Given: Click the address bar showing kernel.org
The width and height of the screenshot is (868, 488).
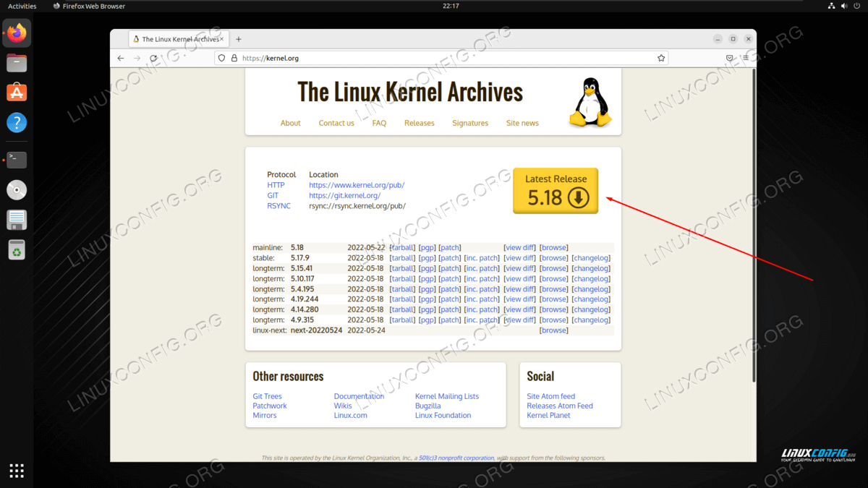Looking at the screenshot, I should coord(441,58).
